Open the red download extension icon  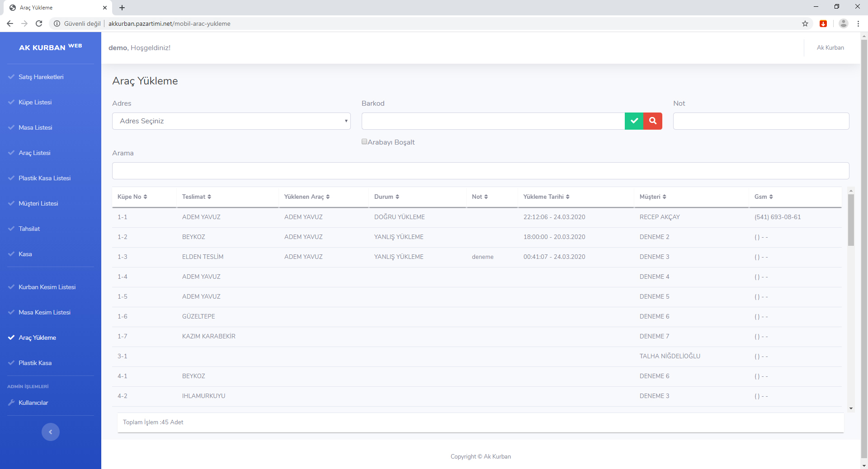pos(823,23)
